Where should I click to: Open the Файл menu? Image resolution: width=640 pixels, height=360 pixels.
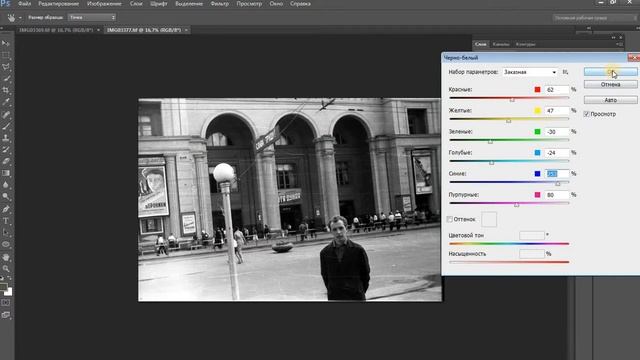click(24, 4)
